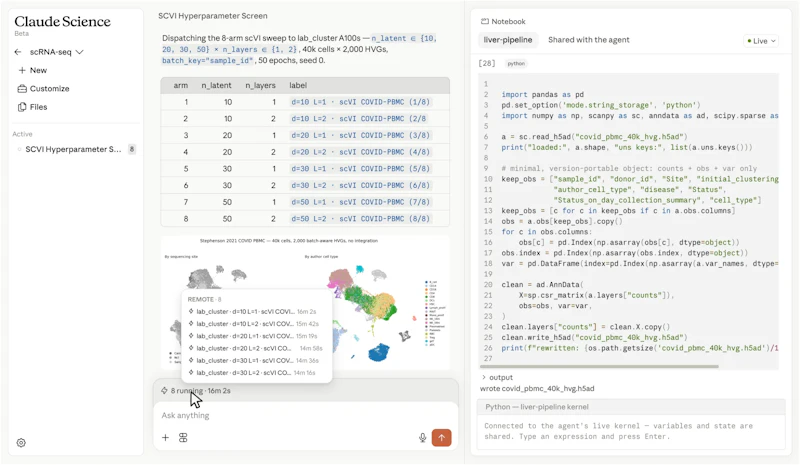Open the d=50 L=2 scVI COVID-PBMC (8/8) link
Image resolution: width=800 pixels, height=465 pixels.
pos(361,219)
